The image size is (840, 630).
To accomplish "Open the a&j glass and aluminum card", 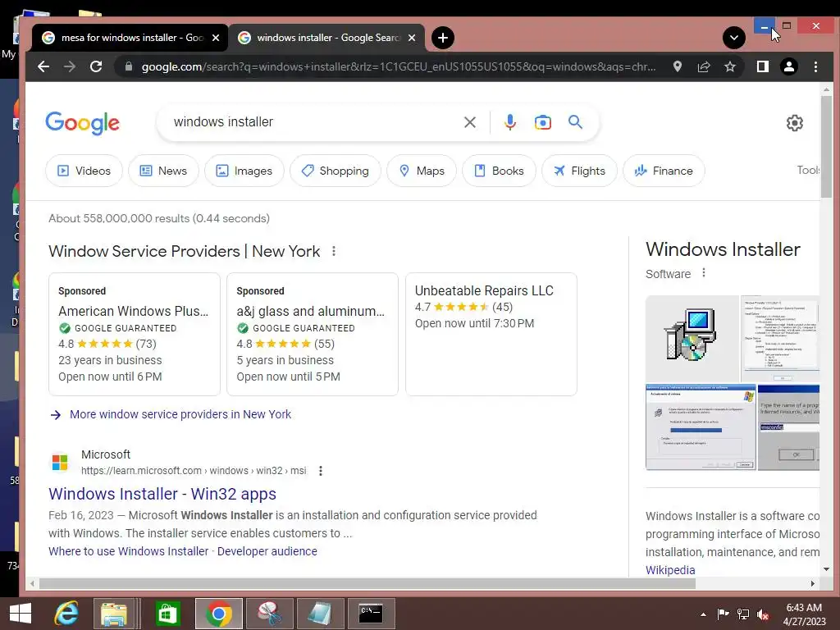I will click(x=313, y=335).
